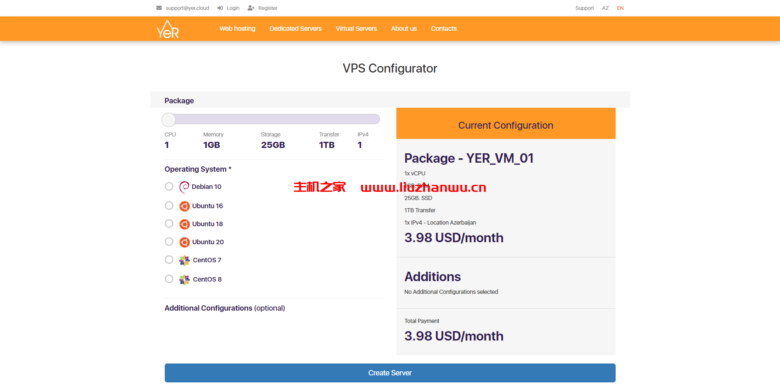Select the Debian 10 radio button
780x384 pixels.
[x=169, y=187]
